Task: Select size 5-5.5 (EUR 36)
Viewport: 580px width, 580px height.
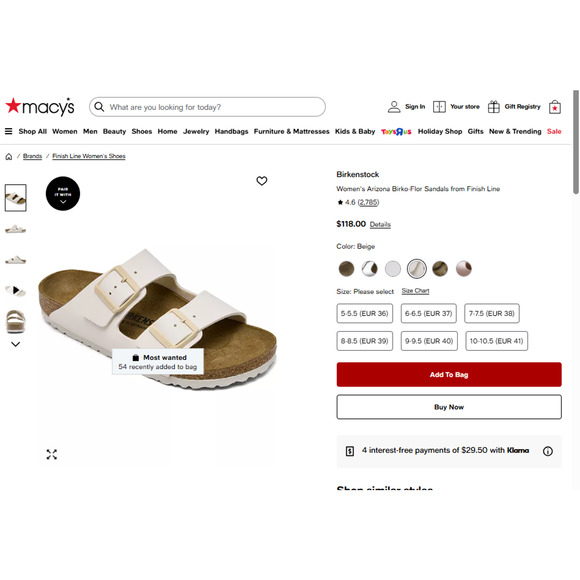Action: point(364,313)
